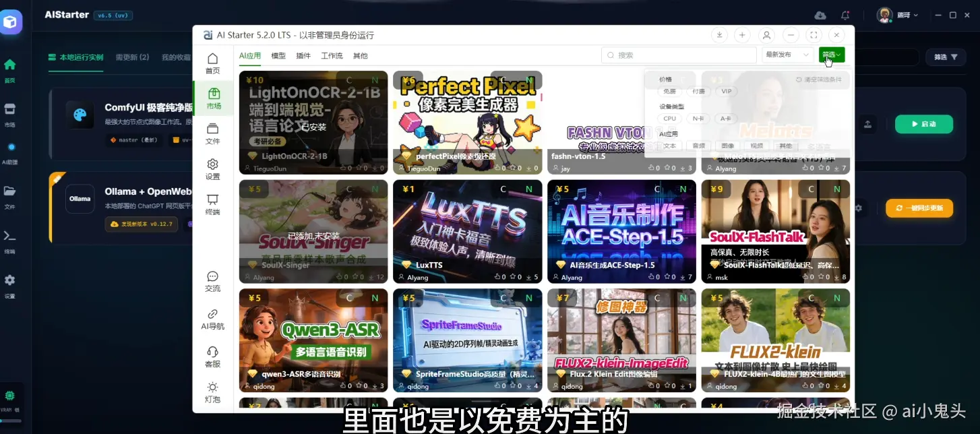
Task: Open 市场 in the background AIStarter sidebar
Action: pos(9,115)
